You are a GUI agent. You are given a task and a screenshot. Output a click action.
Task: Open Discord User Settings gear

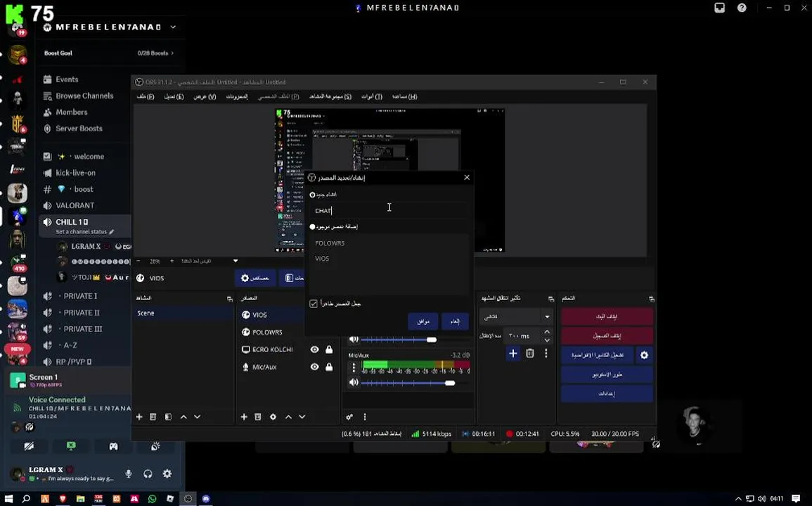(x=167, y=474)
